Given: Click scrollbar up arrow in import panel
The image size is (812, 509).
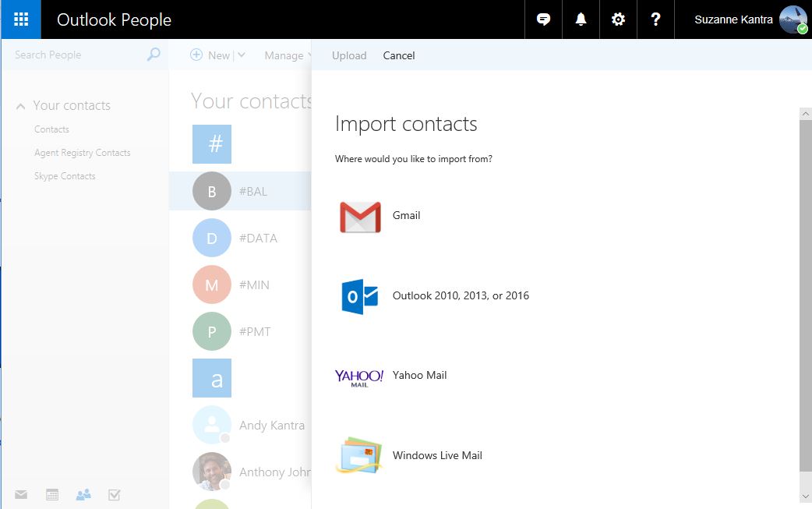Looking at the screenshot, I should coord(805,113).
